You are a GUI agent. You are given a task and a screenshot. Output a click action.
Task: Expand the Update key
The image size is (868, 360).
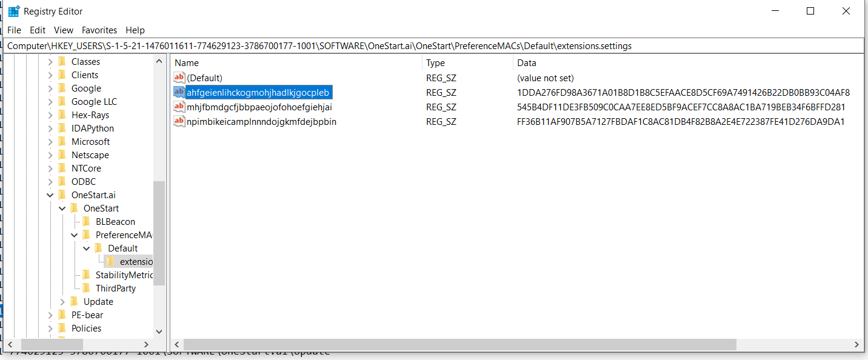pyautogui.click(x=62, y=302)
